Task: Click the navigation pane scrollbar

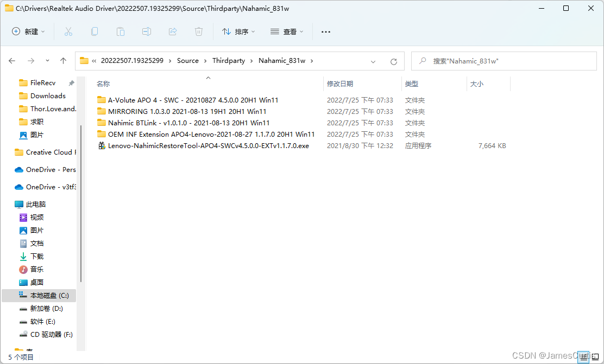Action: click(81, 204)
